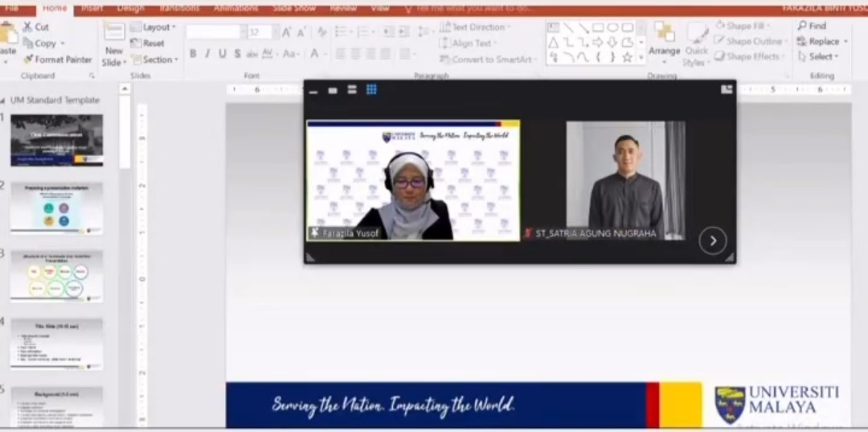Show next participants with arrow button
Screen dimensions: 868x432
click(712, 240)
